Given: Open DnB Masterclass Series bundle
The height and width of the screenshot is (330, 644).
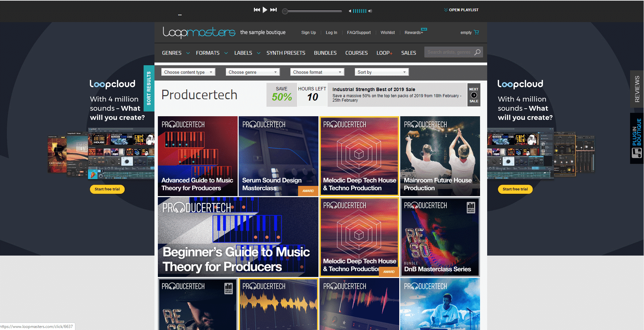Looking at the screenshot, I should pos(440,237).
